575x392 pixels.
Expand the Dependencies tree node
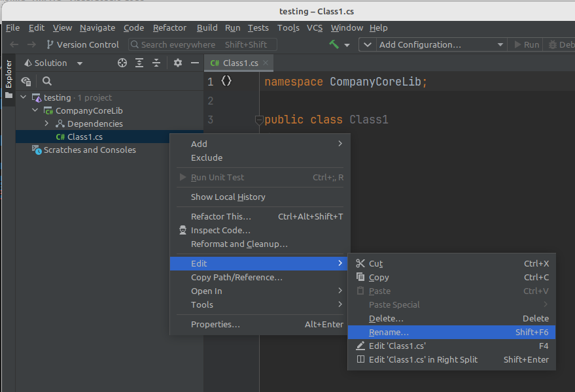tap(47, 123)
